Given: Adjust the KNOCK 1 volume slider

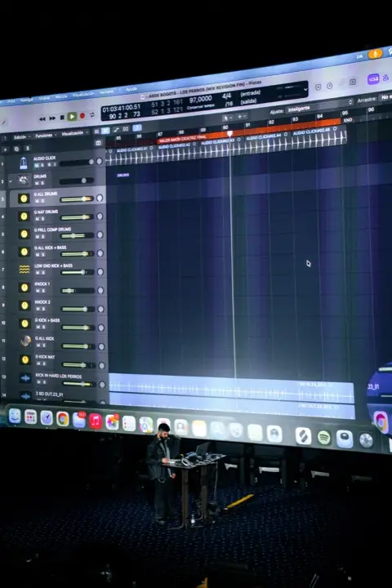Looking at the screenshot, I should (x=78, y=291).
